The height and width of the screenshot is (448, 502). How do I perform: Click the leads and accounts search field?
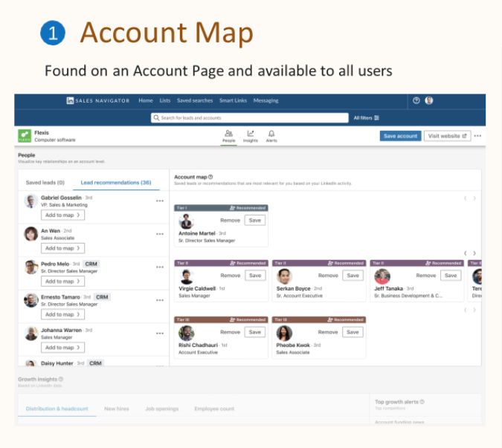point(249,117)
